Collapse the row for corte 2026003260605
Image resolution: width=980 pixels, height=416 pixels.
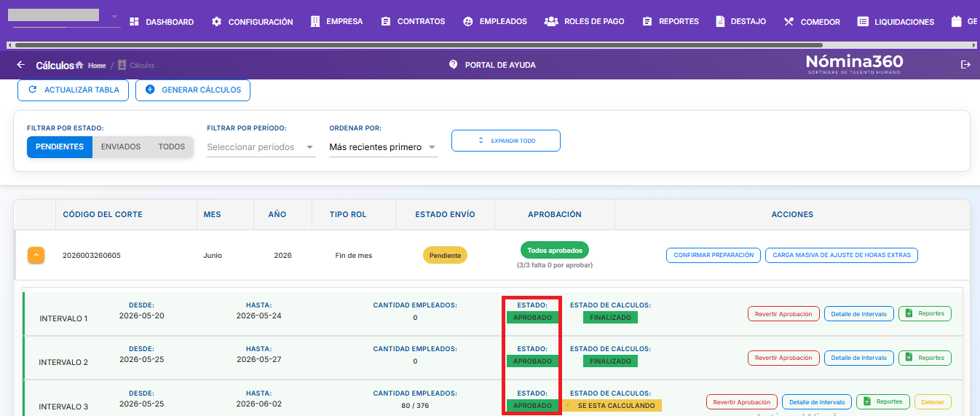click(x=36, y=256)
